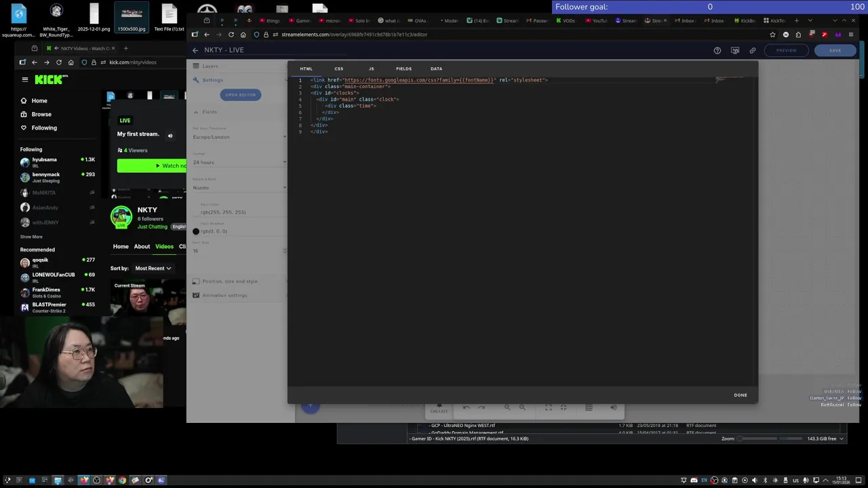
Task: Open the FIELDS tab in code editor
Action: [403, 68]
